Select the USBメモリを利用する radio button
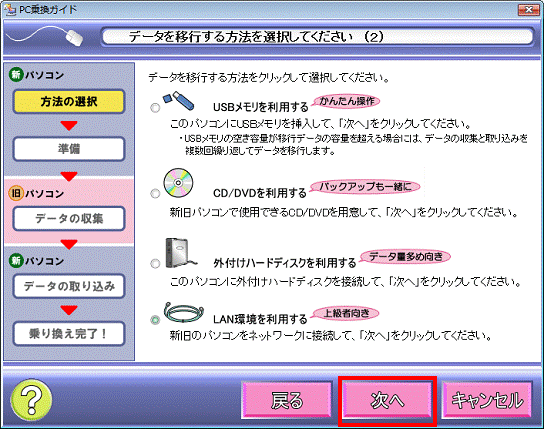 coord(155,108)
